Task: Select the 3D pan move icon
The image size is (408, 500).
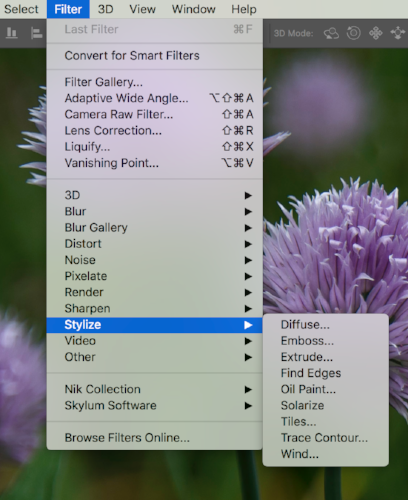Action: (x=376, y=33)
